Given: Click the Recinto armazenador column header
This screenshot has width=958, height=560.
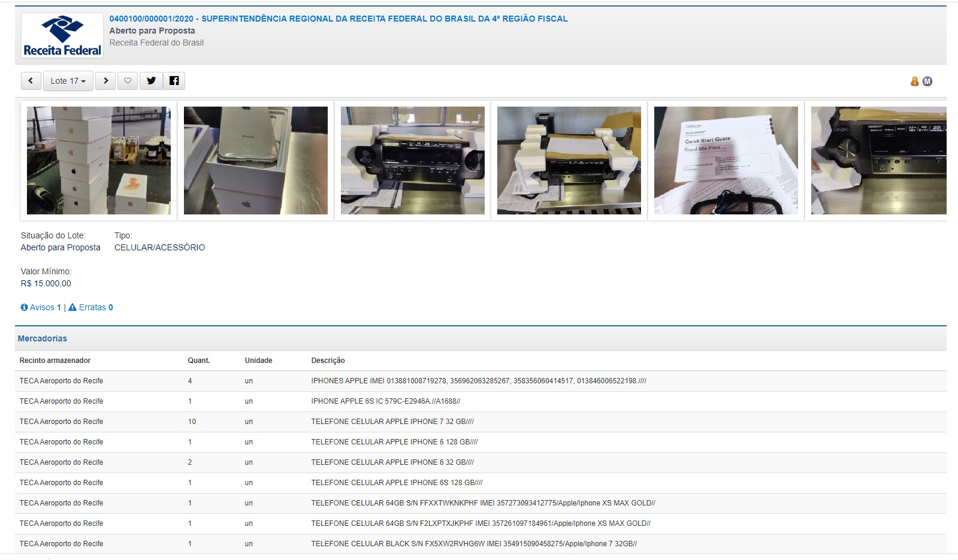Looking at the screenshot, I should pos(55,361).
